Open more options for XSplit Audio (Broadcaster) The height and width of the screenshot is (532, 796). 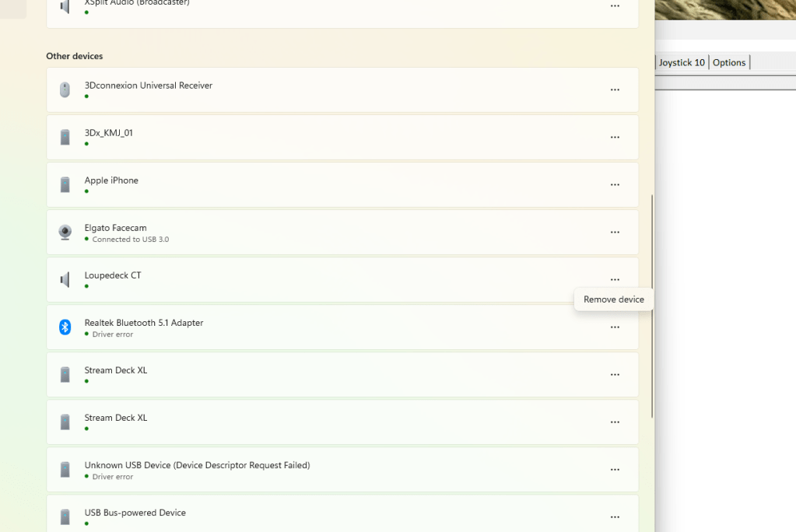pyautogui.click(x=615, y=5)
